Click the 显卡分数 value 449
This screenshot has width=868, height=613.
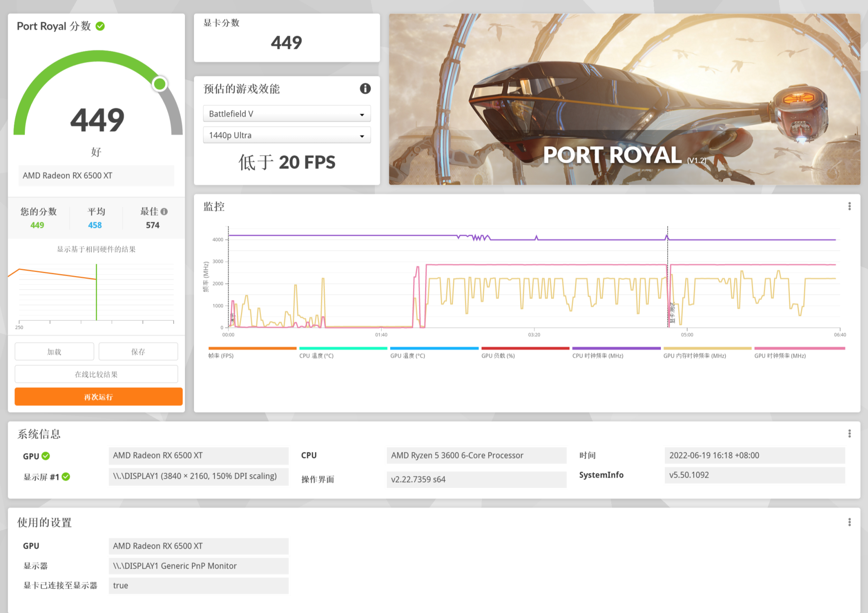pyautogui.click(x=286, y=43)
